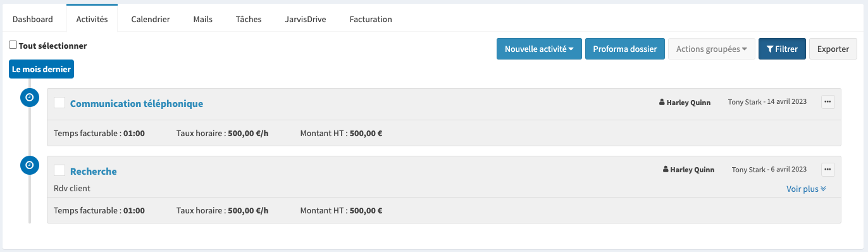
Task: Check the Communication téléphonique activity box
Action: (x=59, y=103)
